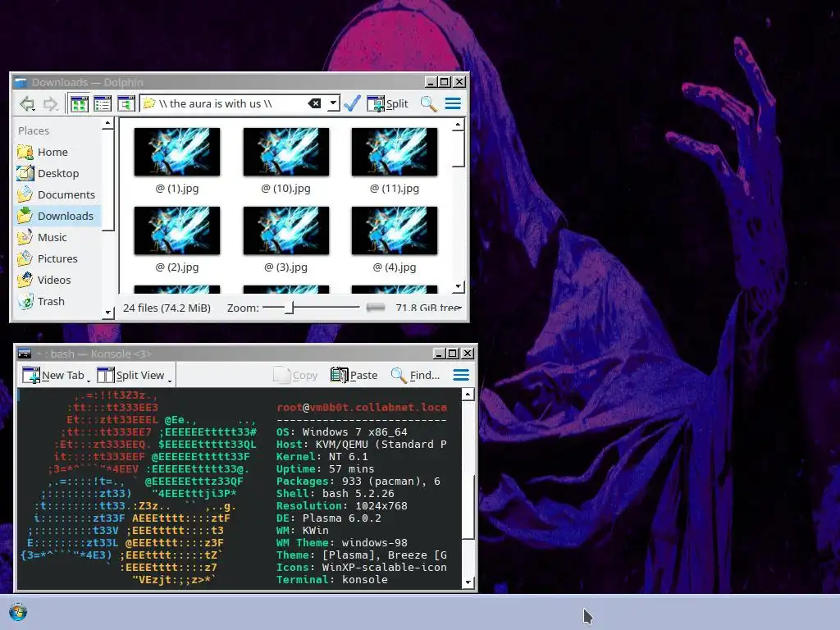Image resolution: width=840 pixels, height=630 pixels.
Task: Click the free space bar in Dolphin status
Action: tap(376, 308)
